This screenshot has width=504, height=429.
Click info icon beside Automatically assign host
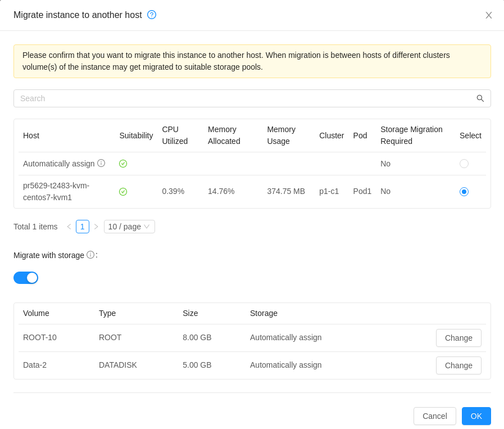[101, 164]
